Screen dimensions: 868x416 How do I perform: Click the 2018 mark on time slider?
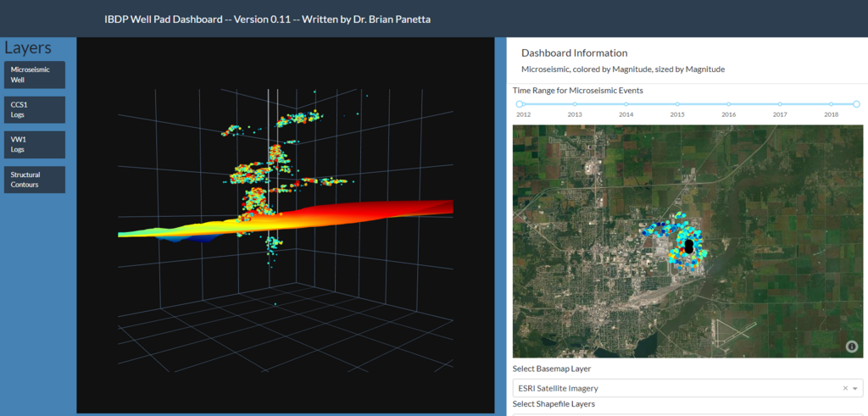(832, 104)
